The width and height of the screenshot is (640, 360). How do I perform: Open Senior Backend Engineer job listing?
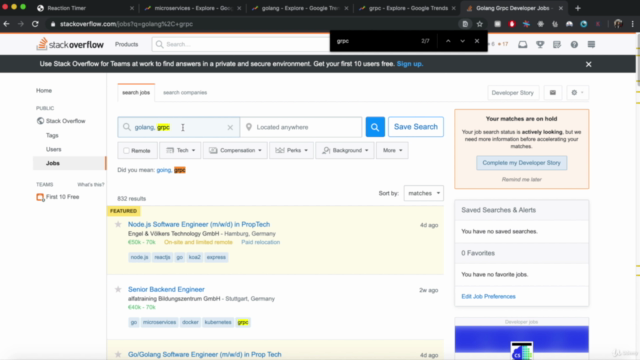tap(166, 289)
